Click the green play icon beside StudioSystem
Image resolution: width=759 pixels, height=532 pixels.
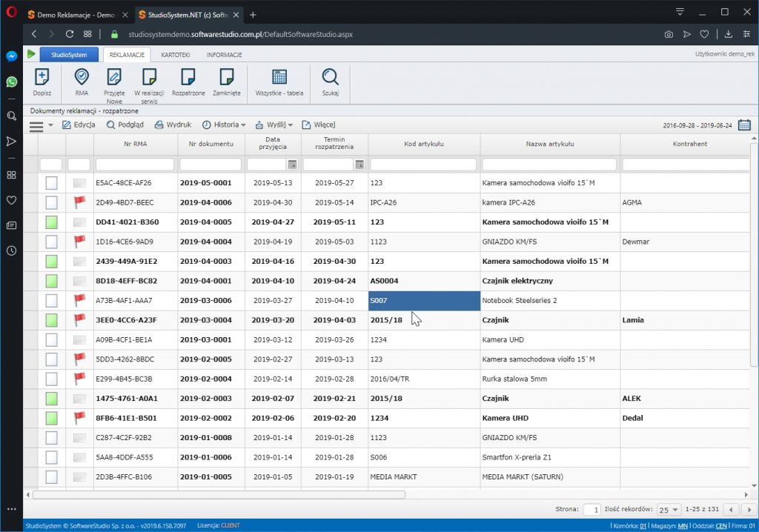31,54
